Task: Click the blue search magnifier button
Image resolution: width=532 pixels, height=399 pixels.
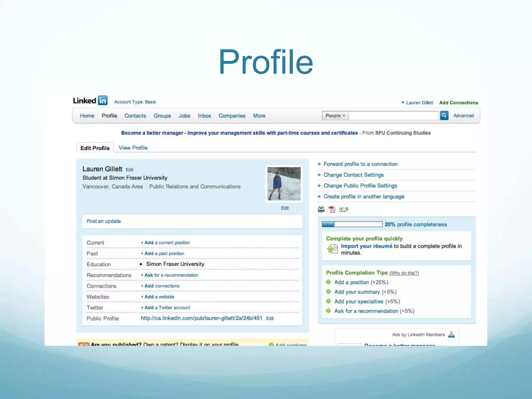Action: [444, 115]
